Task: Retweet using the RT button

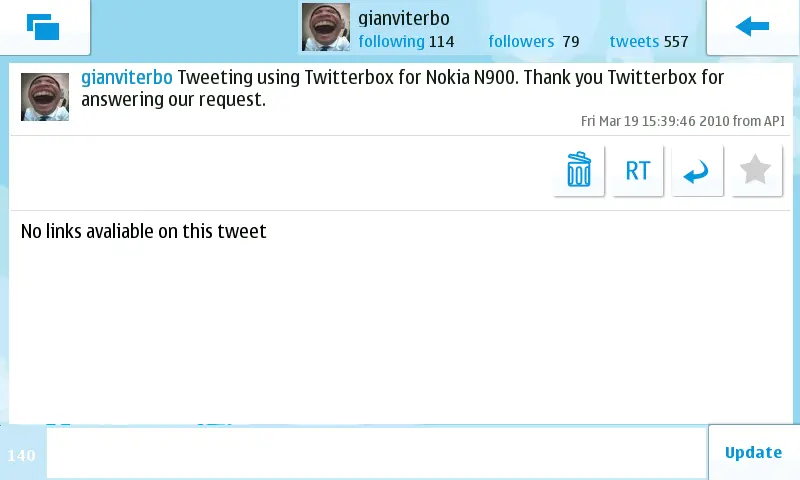Action: [x=638, y=170]
